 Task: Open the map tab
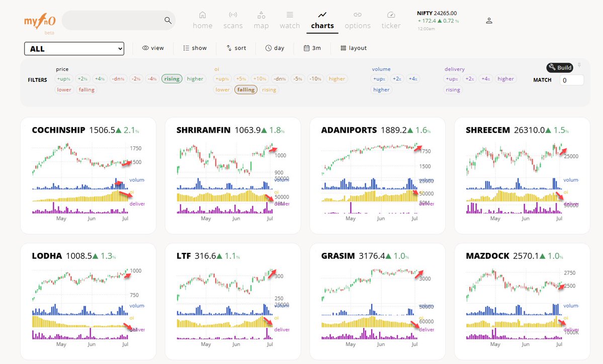(261, 21)
